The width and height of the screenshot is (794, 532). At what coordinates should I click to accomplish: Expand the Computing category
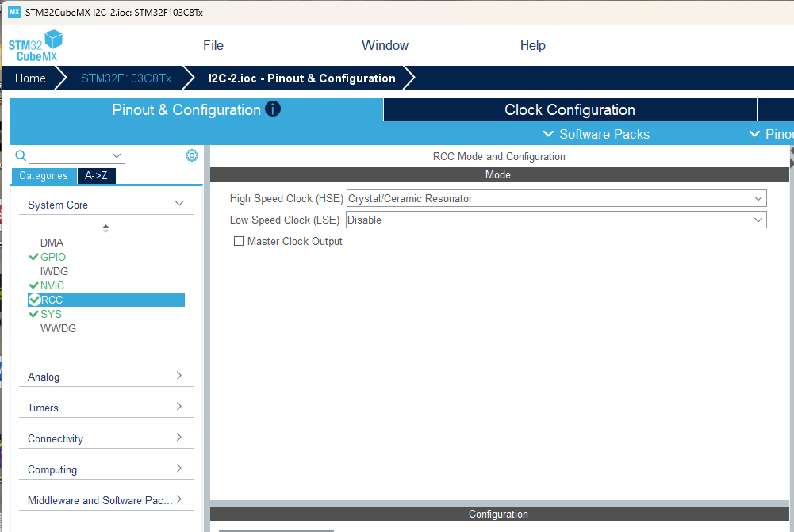click(x=106, y=469)
